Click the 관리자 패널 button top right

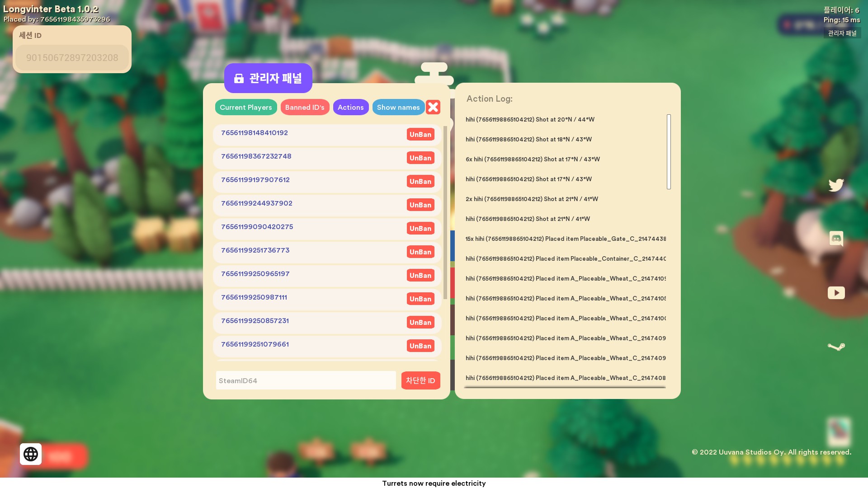[x=842, y=33]
